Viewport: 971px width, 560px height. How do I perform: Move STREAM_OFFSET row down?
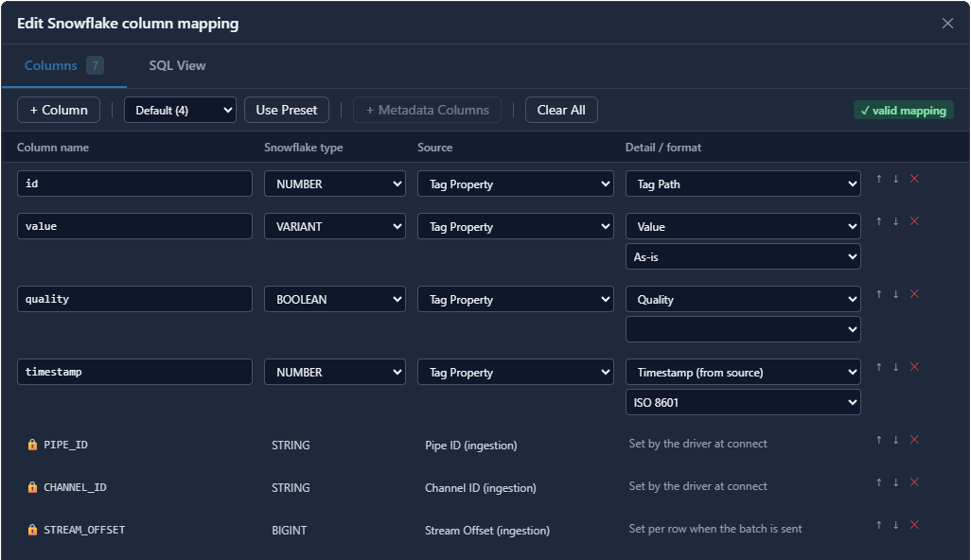coord(895,525)
